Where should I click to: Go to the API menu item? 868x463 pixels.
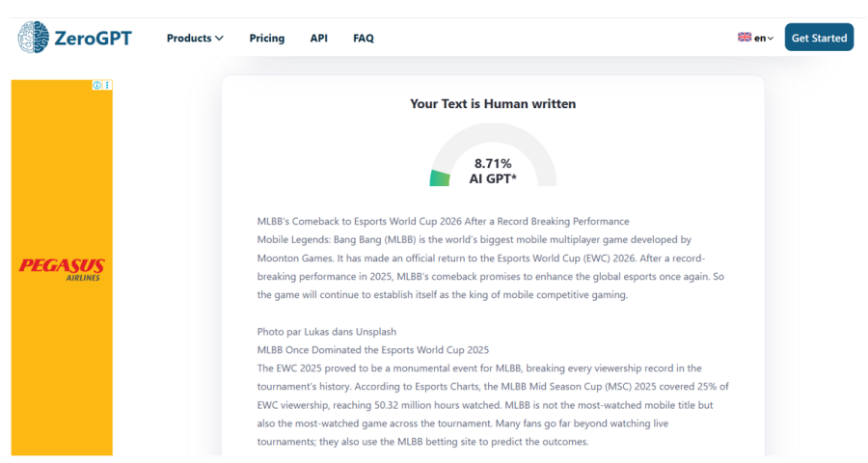pyautogui.click(x=318, y=39)
